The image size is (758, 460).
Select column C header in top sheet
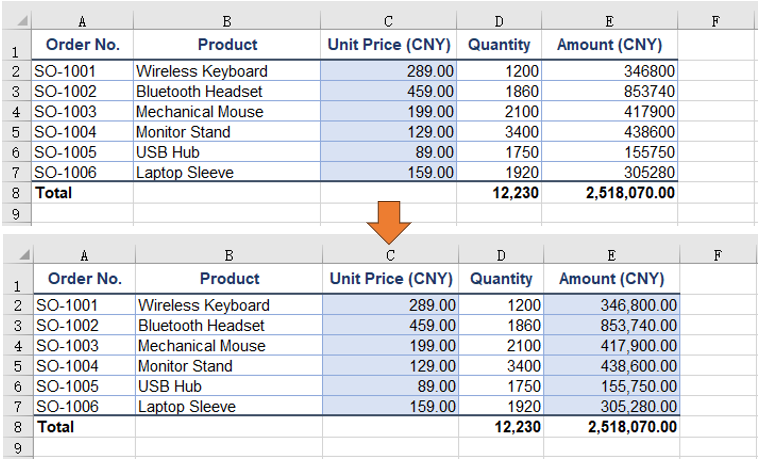[388, 21]
